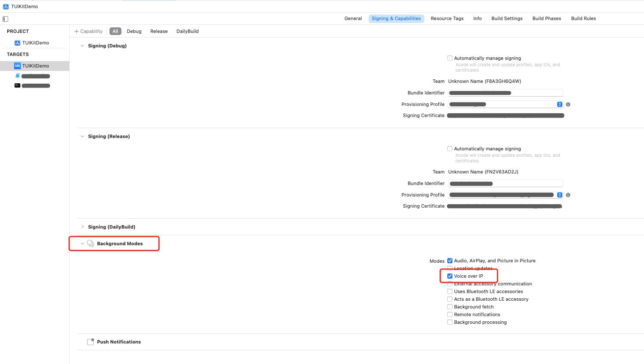Select the black terminal target icon
Viewport: 644px width, 364px height.
coord(18,85)
